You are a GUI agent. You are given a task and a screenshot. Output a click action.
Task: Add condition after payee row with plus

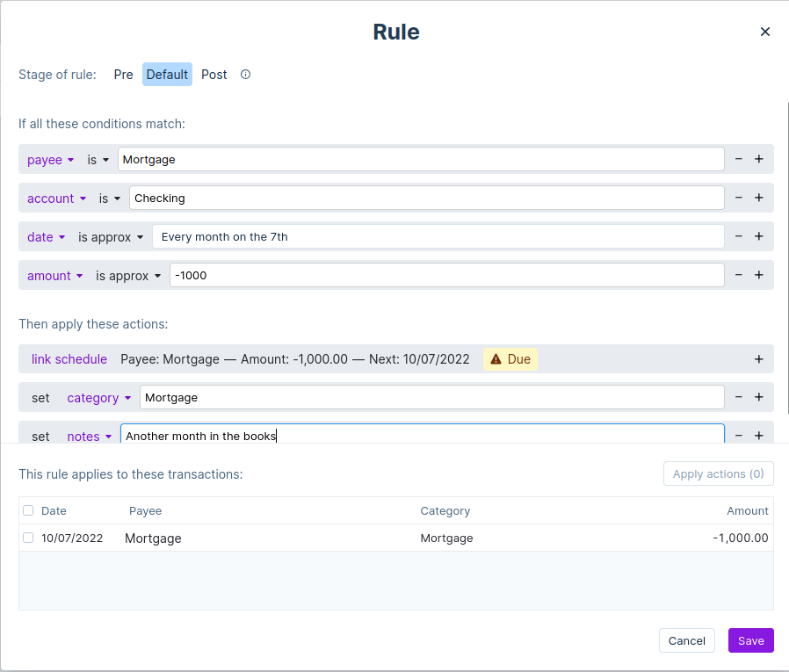point(759,159)
